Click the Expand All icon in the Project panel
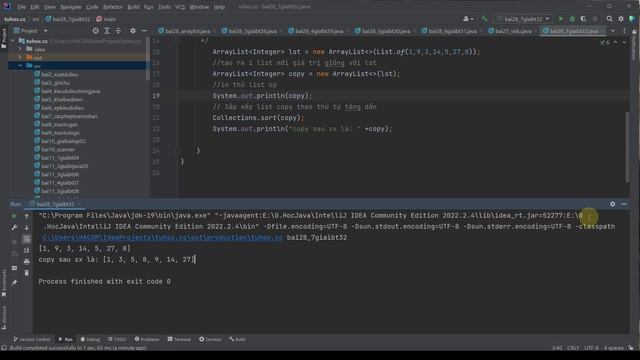Viewport: 640px width, 360px height. [107, 31]
